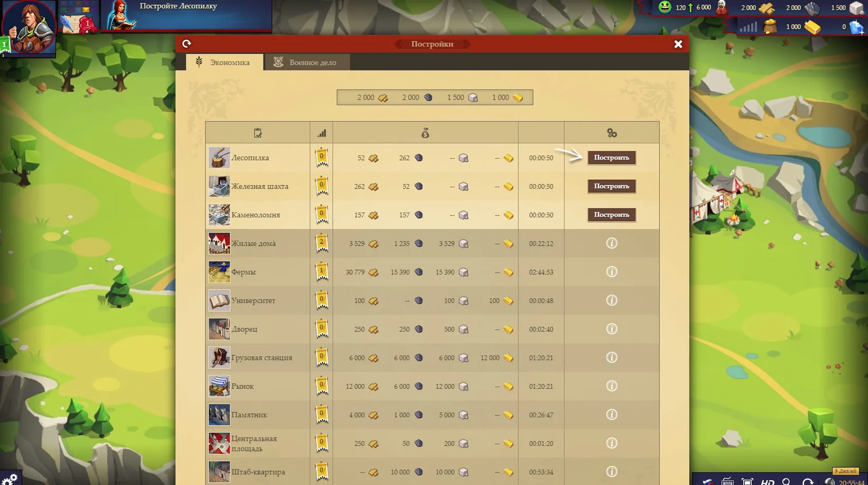The width and height of the screenshot is (868, 485).
Task: Click the green smiley happiness icon
Action: 665,7
